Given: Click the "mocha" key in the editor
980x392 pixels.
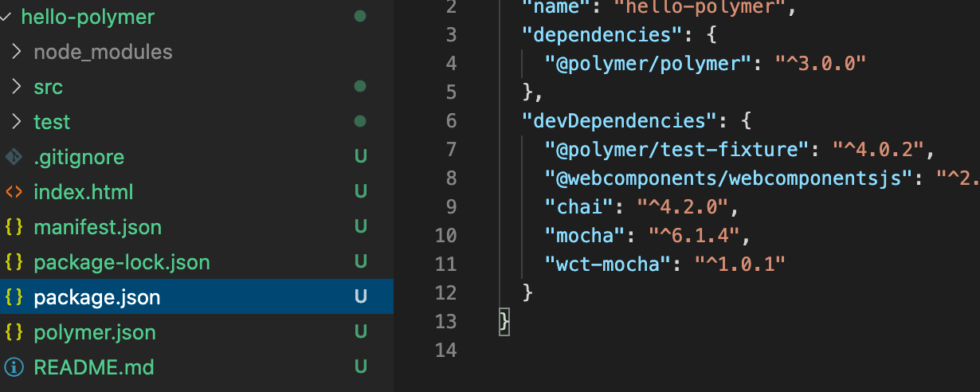Looking at the screenshot, I should (585, 235).
